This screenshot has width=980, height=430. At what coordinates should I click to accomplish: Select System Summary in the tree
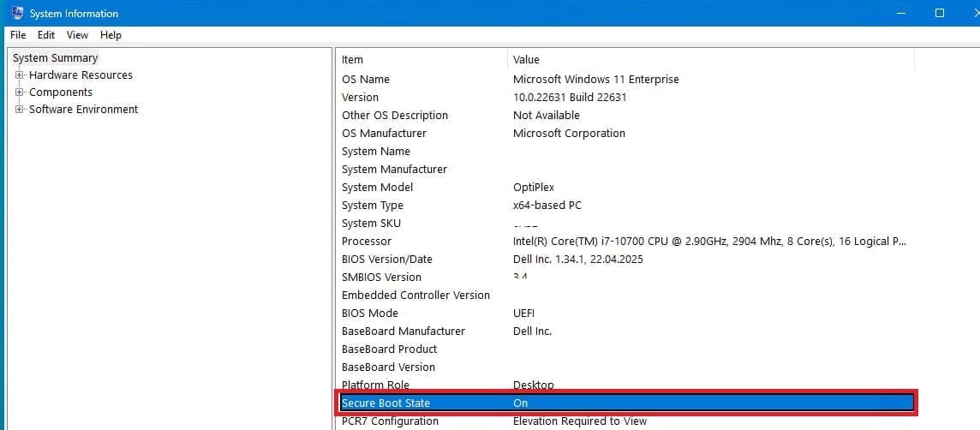click(x=55, y=58)
